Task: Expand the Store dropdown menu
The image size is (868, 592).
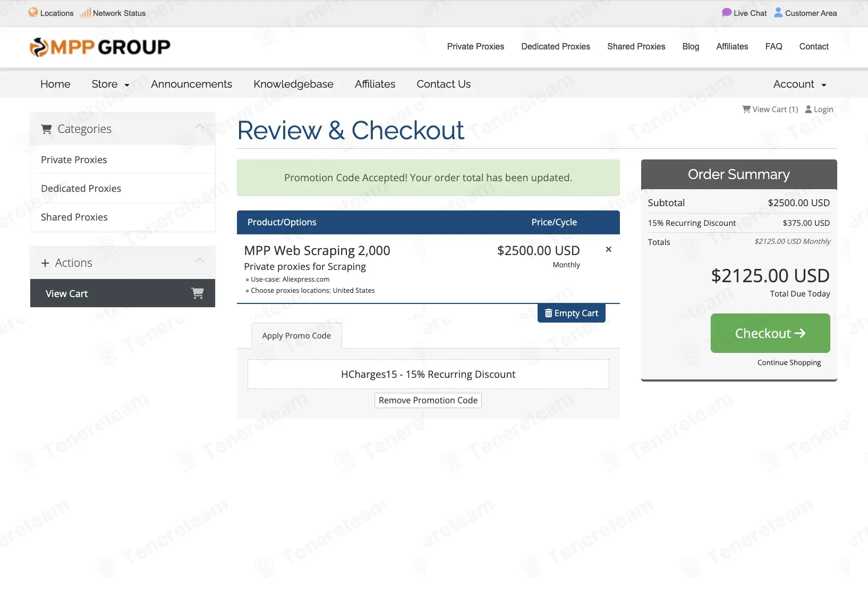Action: coord(110,84)
